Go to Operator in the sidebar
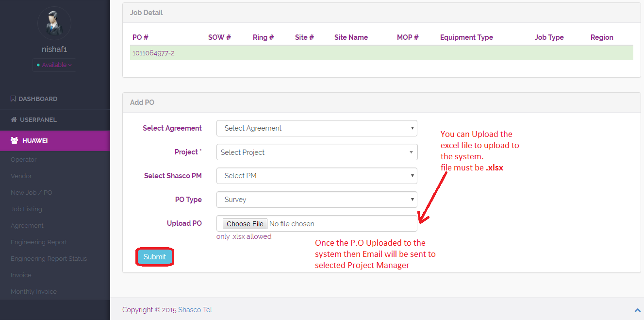Screen dimensions: 644x320 [x=24, y=160]
